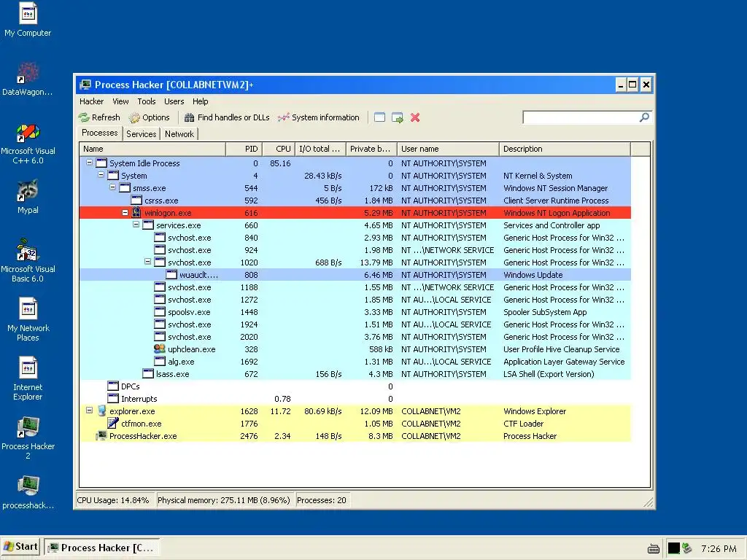Select the ctfmon.exe process icon
The height and width of the screenshot is (560, 747).
click(x=113, y=423)
